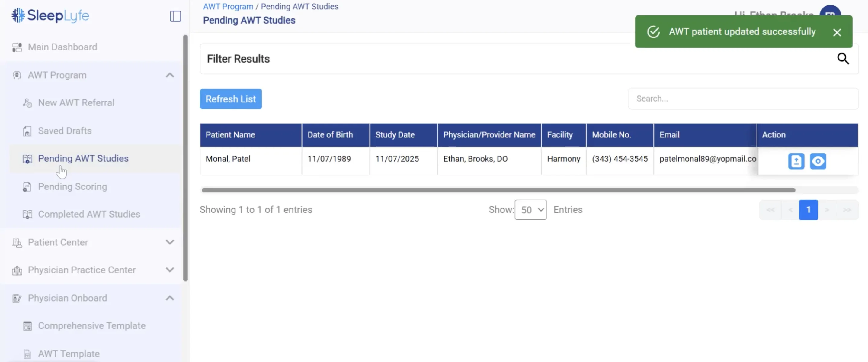Collapse the AWT Program section
The width and height of the screenshot is (868, 362).
coord(170,75)
